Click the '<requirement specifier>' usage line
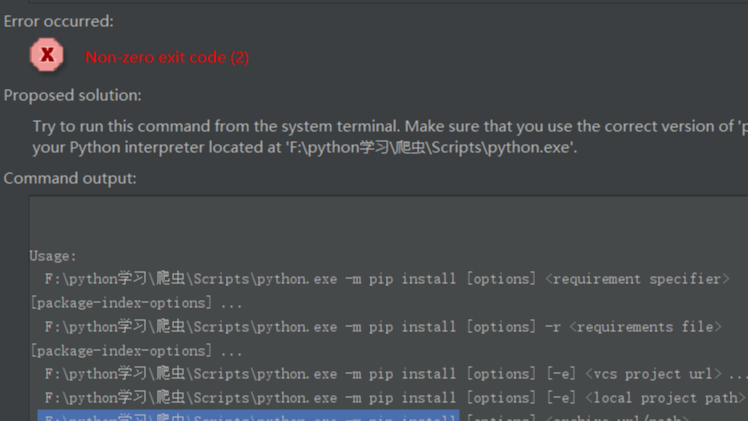 coord(387,279)
